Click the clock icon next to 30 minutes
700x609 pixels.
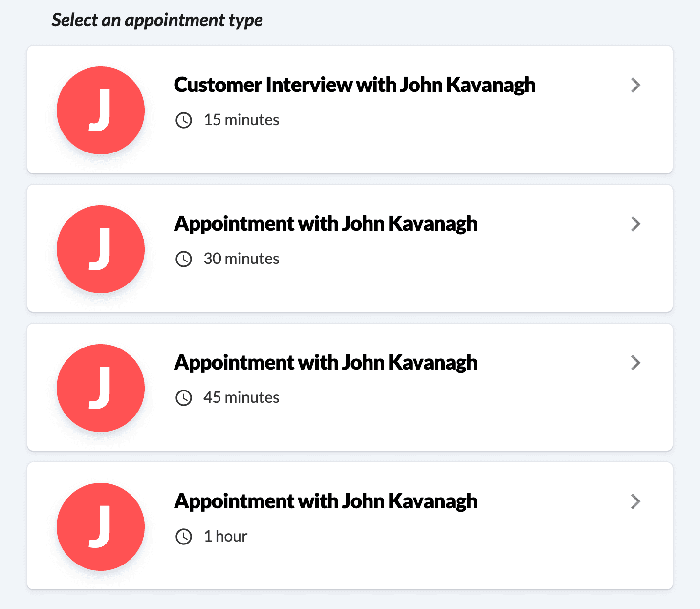tap(184, 259)
